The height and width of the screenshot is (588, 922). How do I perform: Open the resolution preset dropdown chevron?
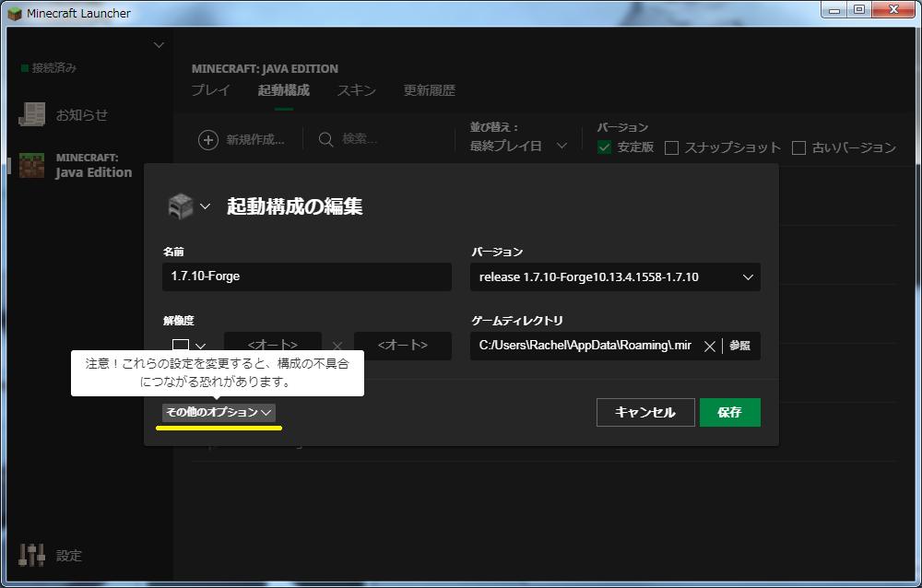200,347
